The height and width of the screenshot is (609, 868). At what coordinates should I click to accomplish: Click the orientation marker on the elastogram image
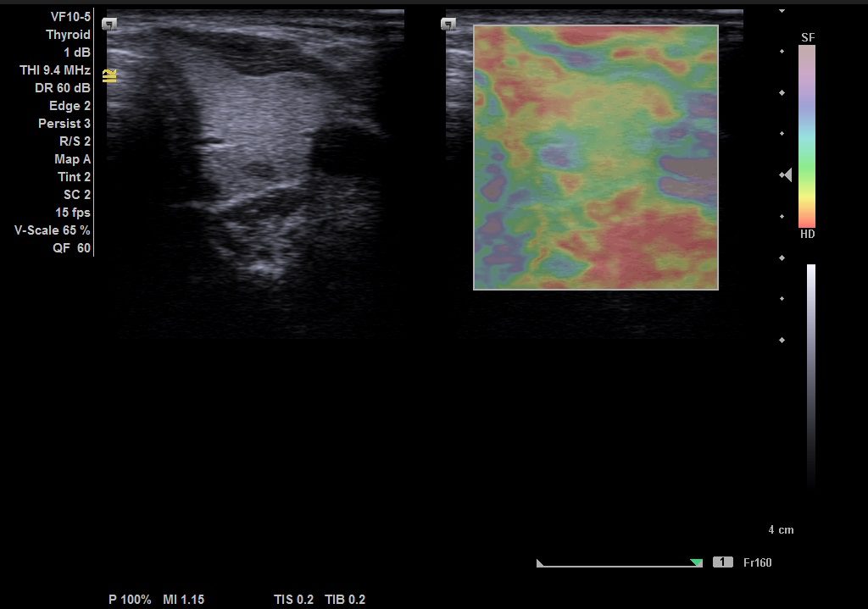click(448, 24)
